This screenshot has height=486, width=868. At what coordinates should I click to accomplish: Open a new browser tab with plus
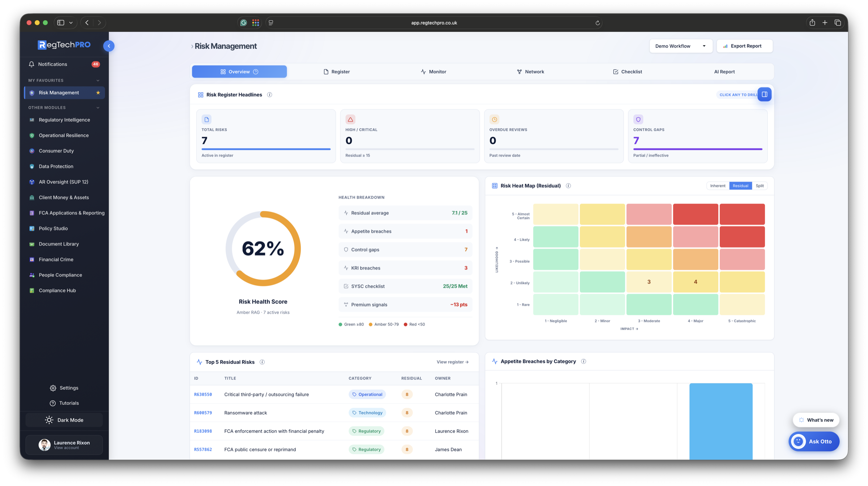[x=825, y=23]
